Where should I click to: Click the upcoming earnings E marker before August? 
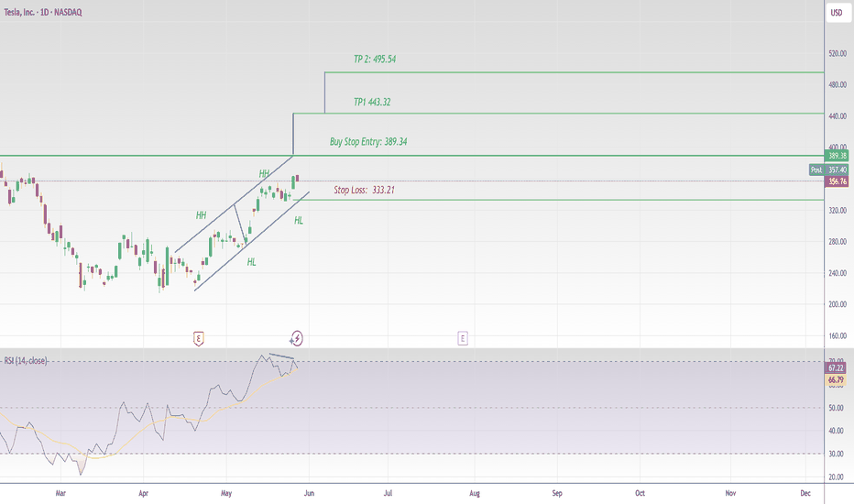[x=463, y=338]
